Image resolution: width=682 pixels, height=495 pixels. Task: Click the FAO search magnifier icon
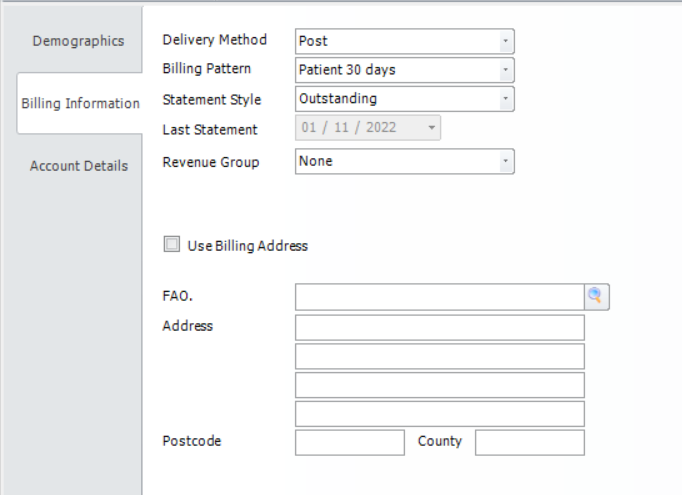click(597, 296)
